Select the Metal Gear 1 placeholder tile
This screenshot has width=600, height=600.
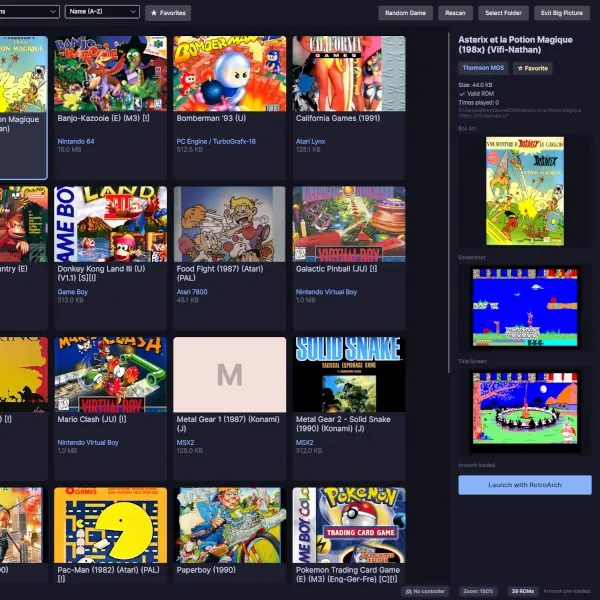[230, 375]
